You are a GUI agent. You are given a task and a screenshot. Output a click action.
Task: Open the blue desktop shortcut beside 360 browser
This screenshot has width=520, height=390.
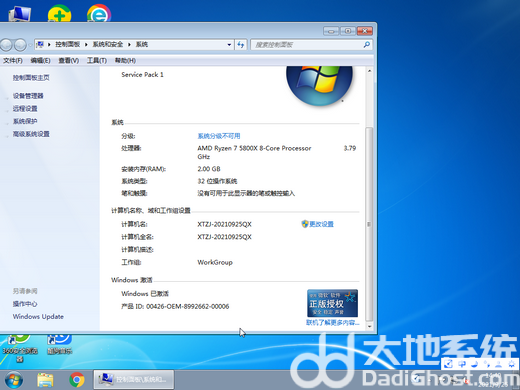[59, 345]
